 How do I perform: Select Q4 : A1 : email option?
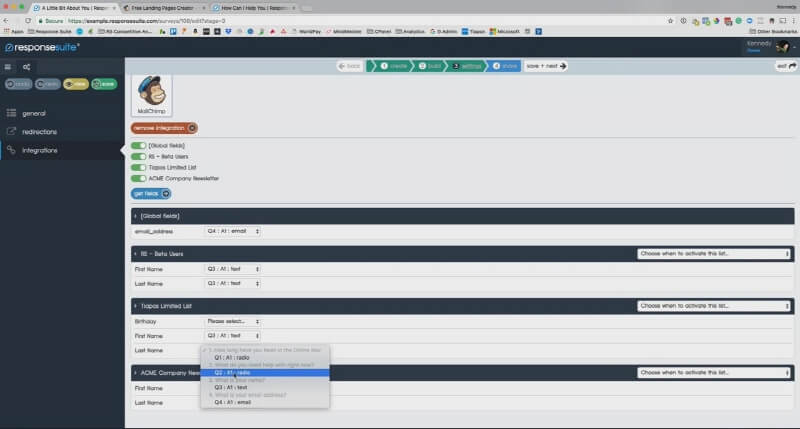(x=265, y=402)
